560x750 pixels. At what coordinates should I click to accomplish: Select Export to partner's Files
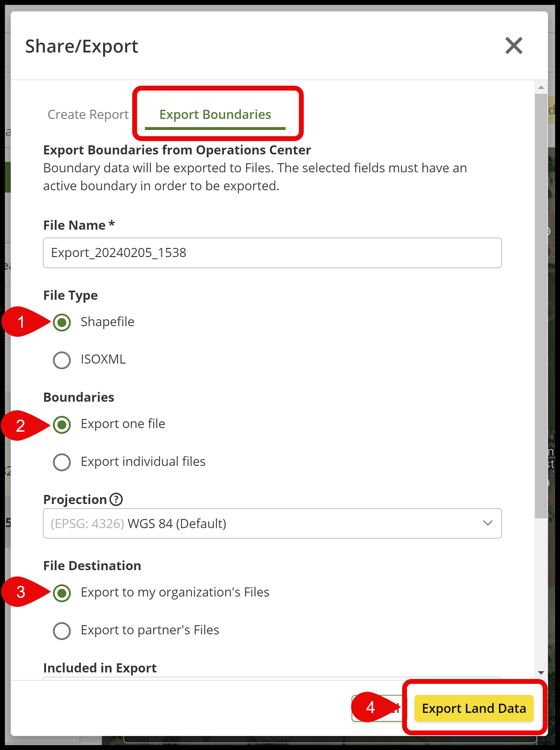(62, 631)
